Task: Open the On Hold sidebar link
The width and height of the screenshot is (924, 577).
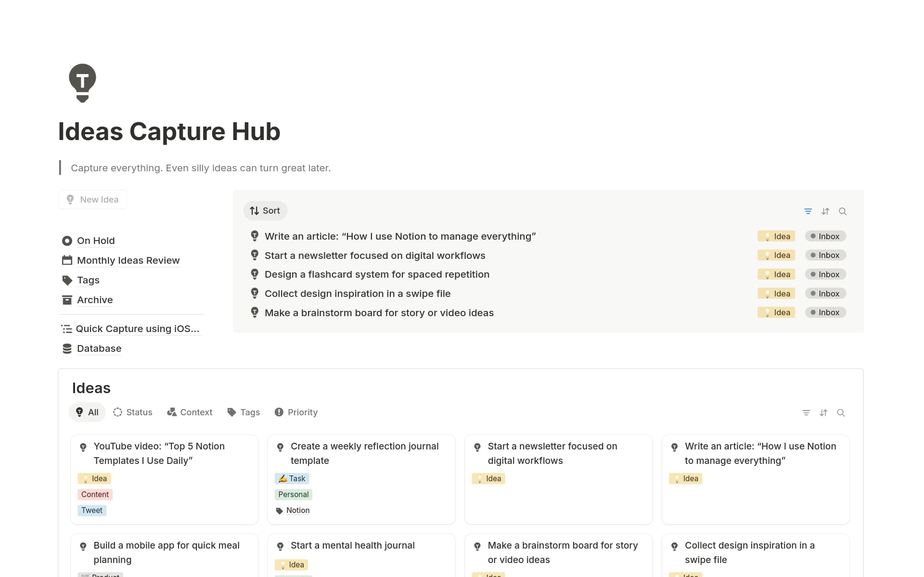Action: (96, 241)
